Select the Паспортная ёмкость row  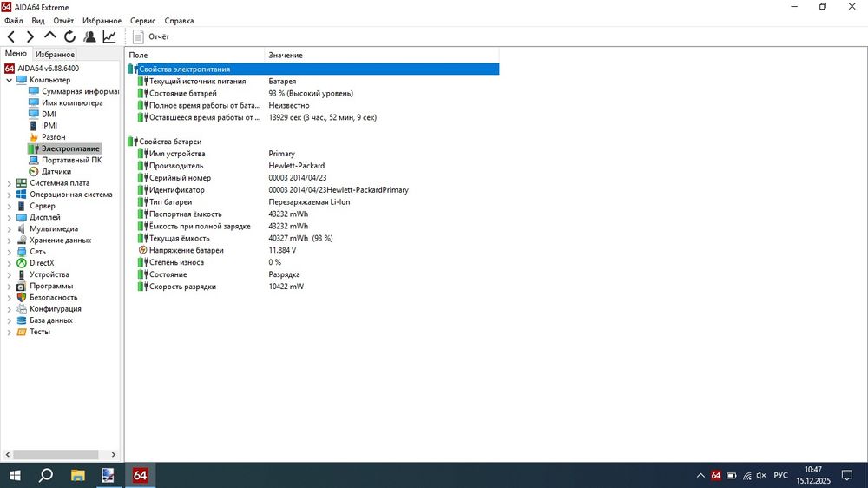tap(312, 214)
